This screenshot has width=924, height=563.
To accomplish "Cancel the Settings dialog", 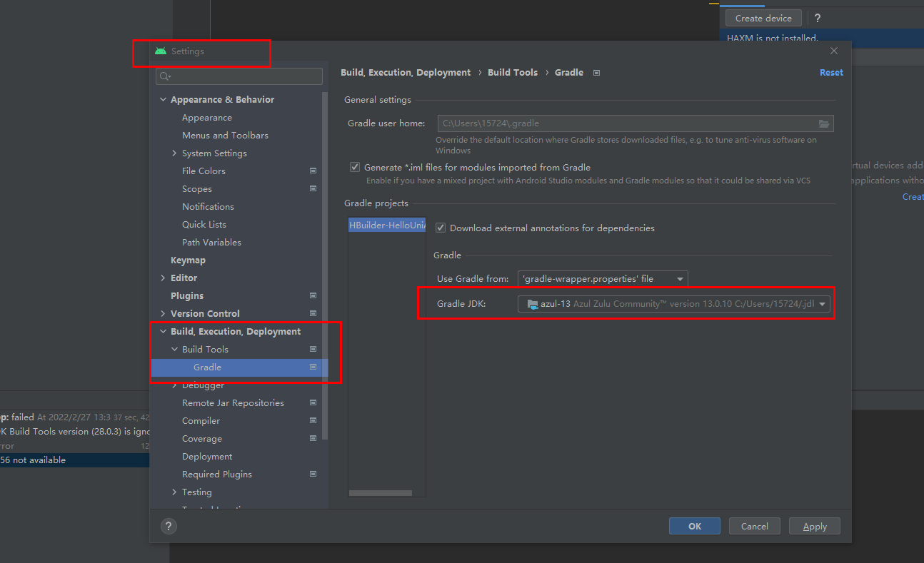I will tap(755, 527).
